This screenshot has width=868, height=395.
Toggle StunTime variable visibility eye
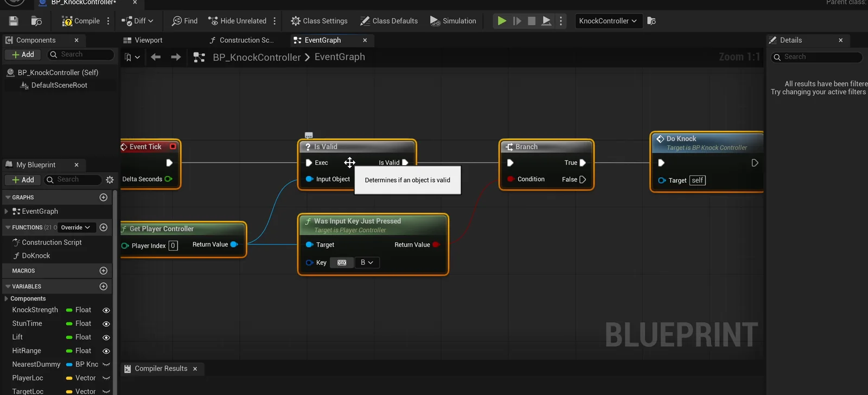[106, 324]
